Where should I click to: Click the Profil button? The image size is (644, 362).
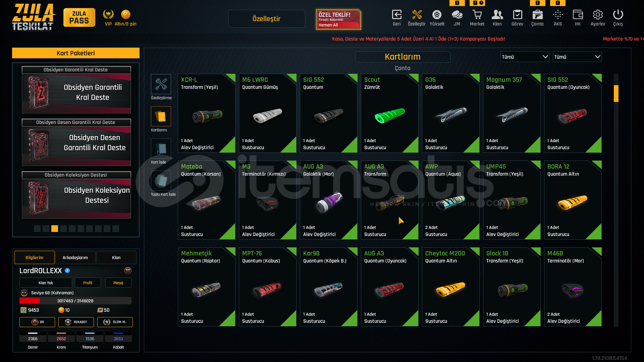(88, 283)
